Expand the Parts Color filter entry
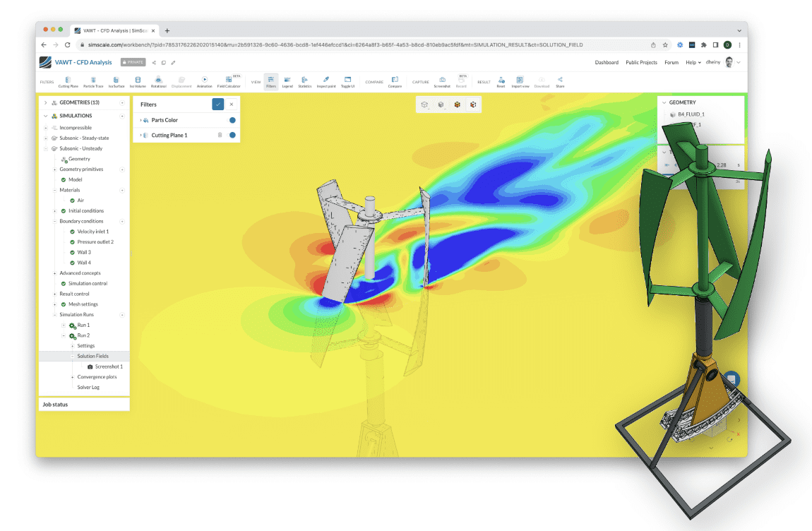This screenshot has height=531, width=812. coord(141,120)
